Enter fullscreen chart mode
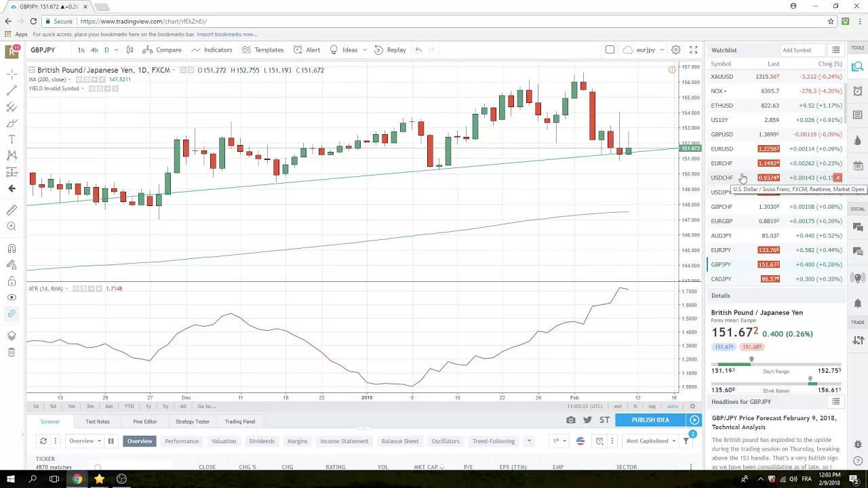 click(x=693, y=49)
